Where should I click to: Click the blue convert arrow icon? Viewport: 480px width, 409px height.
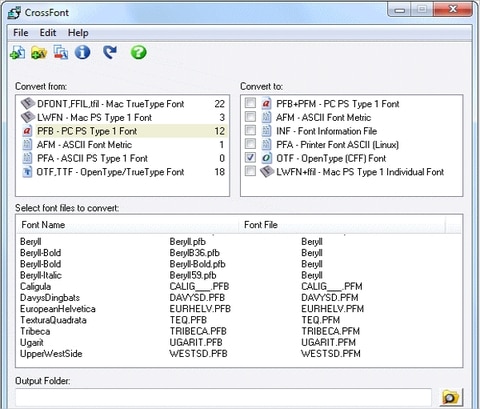click(110, 52)
